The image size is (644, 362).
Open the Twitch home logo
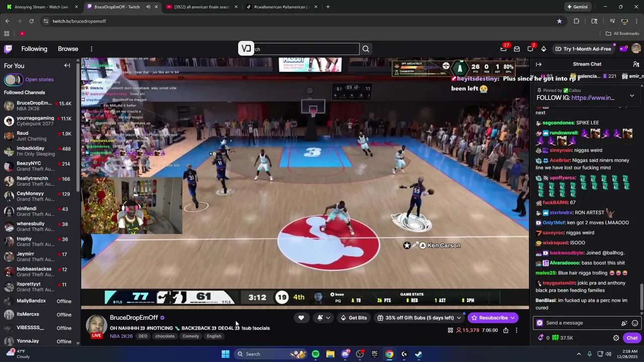click(x=8, y=49)
